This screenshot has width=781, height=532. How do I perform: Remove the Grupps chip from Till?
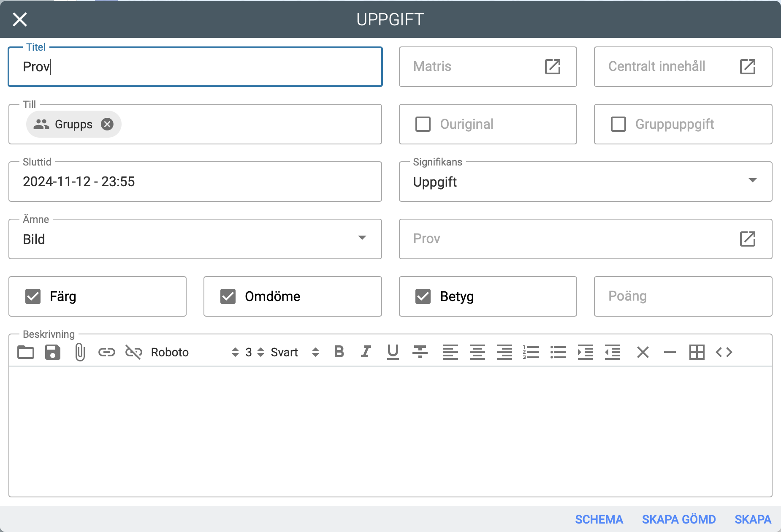coord(107,124)
